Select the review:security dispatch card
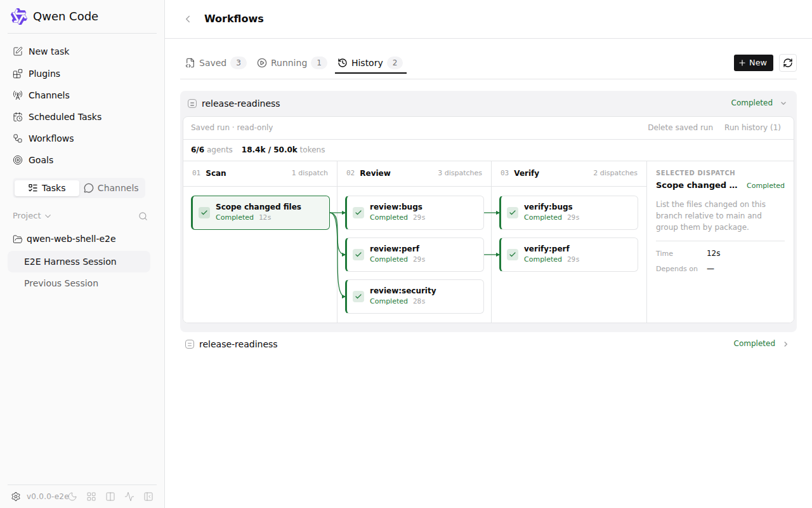Viewport: 812px width, 508px height. click(414, 297)
